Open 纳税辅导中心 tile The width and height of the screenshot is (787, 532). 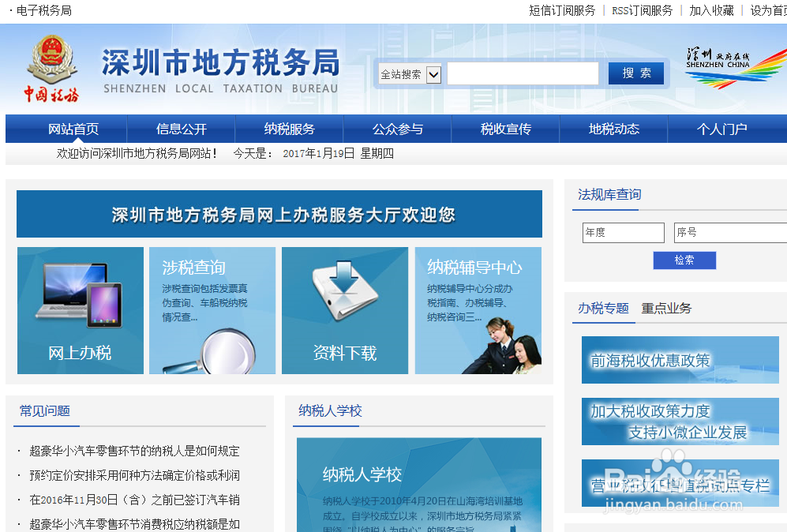pyautogui.click(x=478, y=310)
